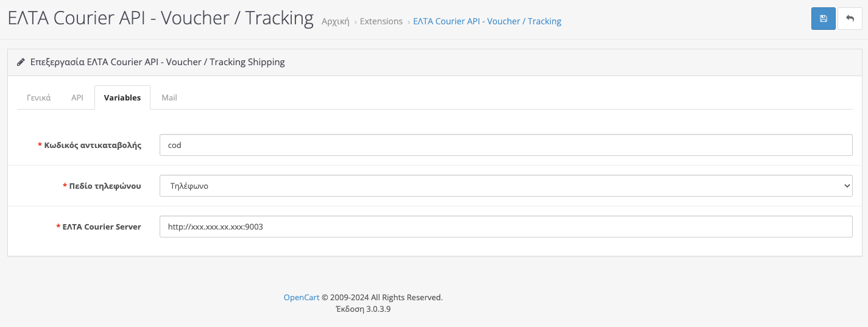Open the Πεδίο τηλεφώνου dropdown showing Τηλέφωνο

click(506, 186)
